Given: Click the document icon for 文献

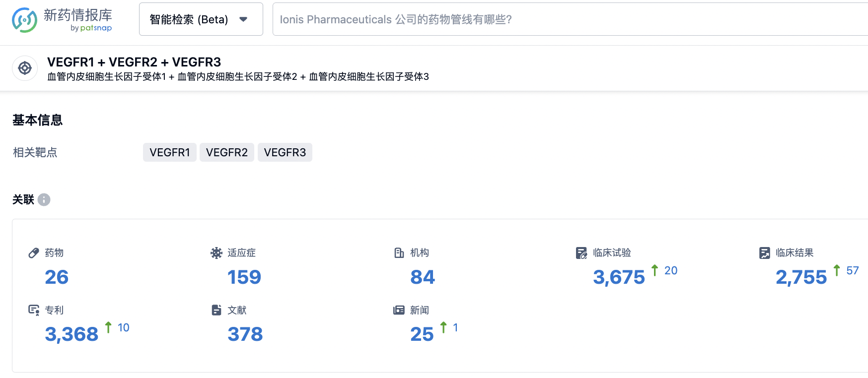Looking at the screenshot, I should click(217, 311).
